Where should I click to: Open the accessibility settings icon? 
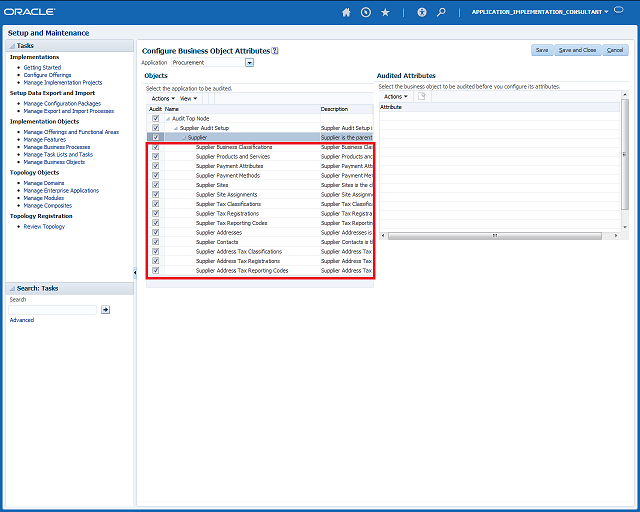click(422, 12)
